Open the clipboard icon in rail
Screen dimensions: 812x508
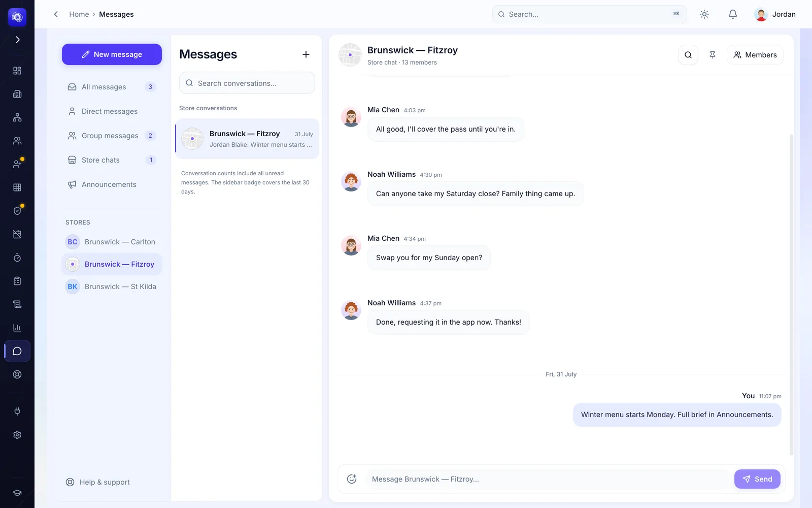point(17,281)
